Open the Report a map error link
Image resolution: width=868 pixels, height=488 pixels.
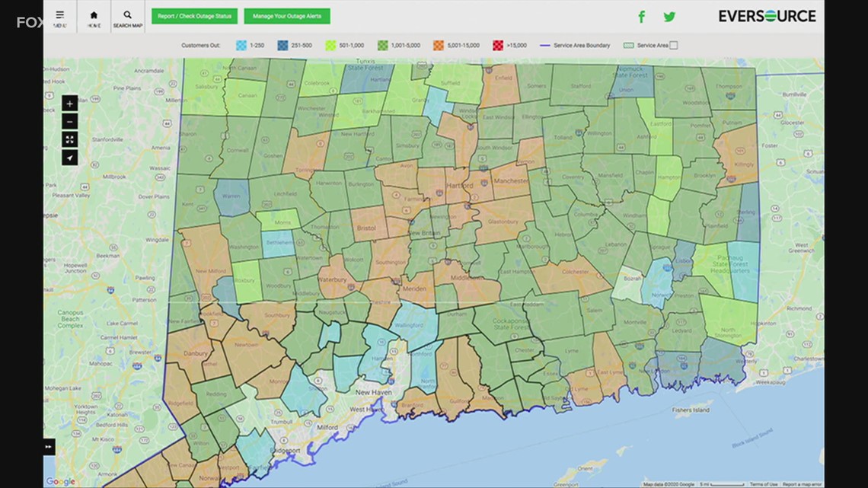803,483
